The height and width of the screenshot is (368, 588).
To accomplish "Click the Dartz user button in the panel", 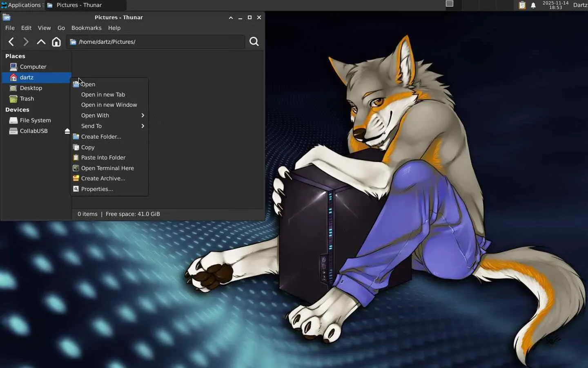I will pyautogui.click(x=580, y=5).
